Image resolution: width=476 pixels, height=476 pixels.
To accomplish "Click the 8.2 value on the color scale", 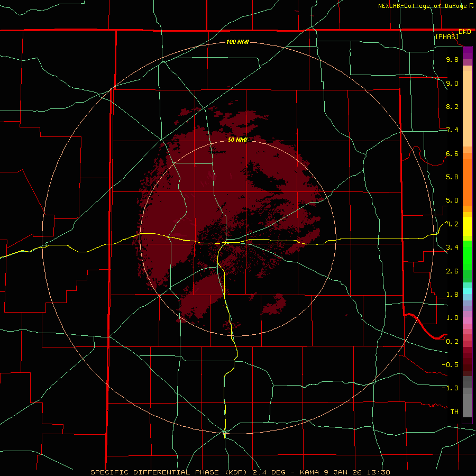I will point(452,106).
